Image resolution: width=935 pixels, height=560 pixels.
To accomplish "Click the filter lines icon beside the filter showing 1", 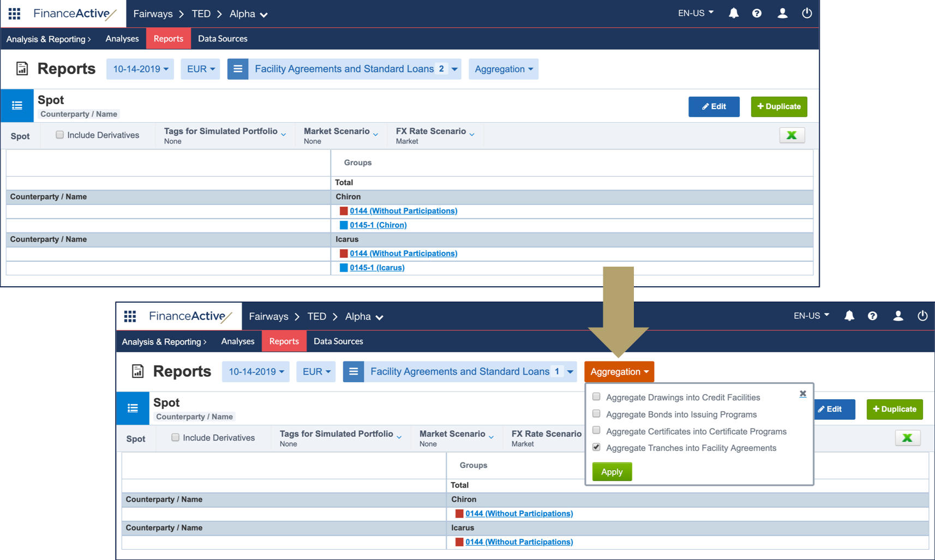I will [x=353, y=371].
